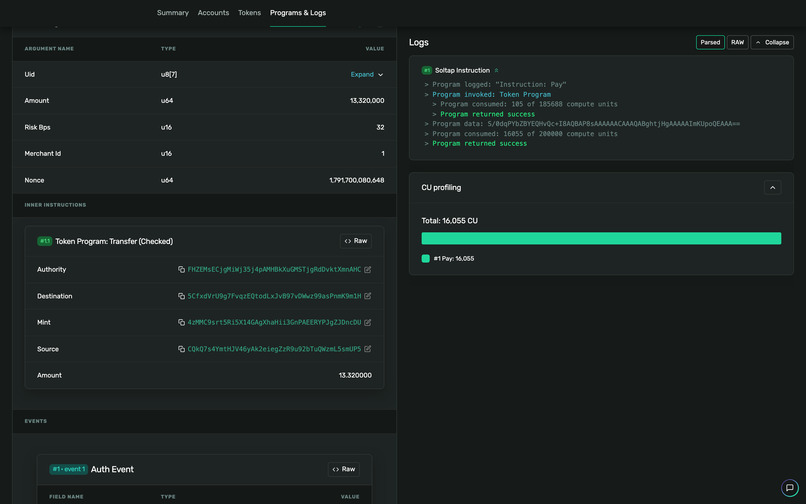The height and width of the screenshot is (504, 806).
Task: Click the '105 of 185688 compute units' line
Action: click(x=529, y=104)
